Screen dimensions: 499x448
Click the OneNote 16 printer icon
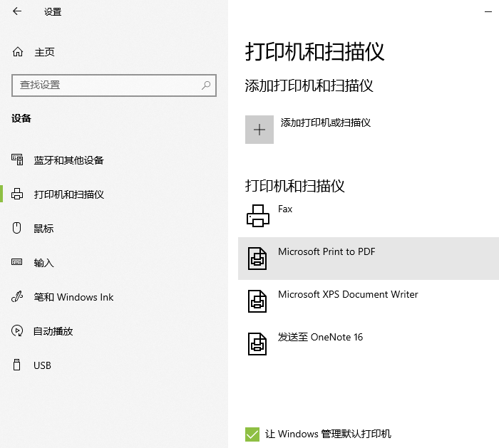[x=257, y=344]
